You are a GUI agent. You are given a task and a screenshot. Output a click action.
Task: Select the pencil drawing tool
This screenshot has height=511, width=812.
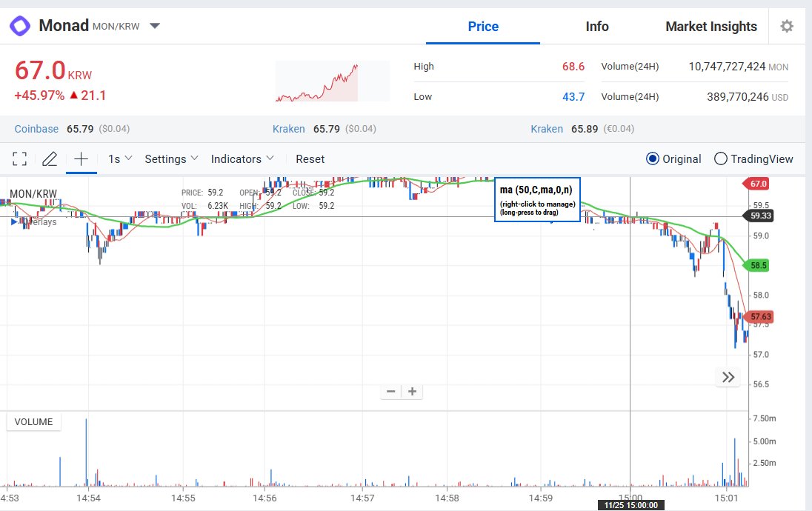pyautogui.click(x=50, y=158)
